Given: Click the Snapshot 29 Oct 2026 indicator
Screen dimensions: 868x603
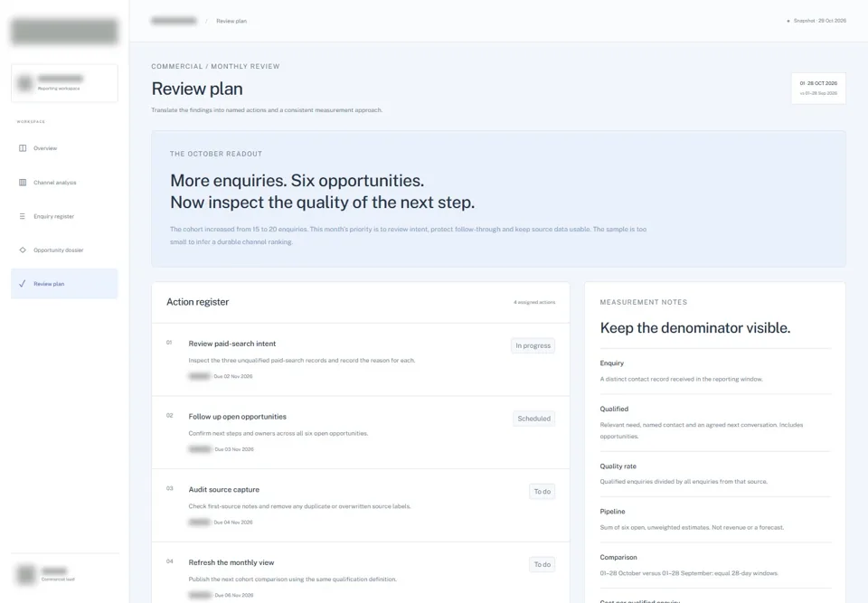Looking at the screenshot, I should [x=816, y=21].
